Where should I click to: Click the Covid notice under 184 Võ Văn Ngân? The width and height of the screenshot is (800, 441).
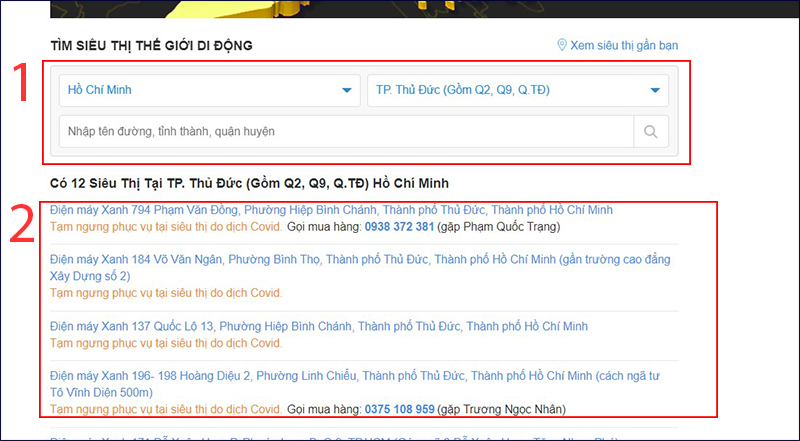click(x=166, y=293)
